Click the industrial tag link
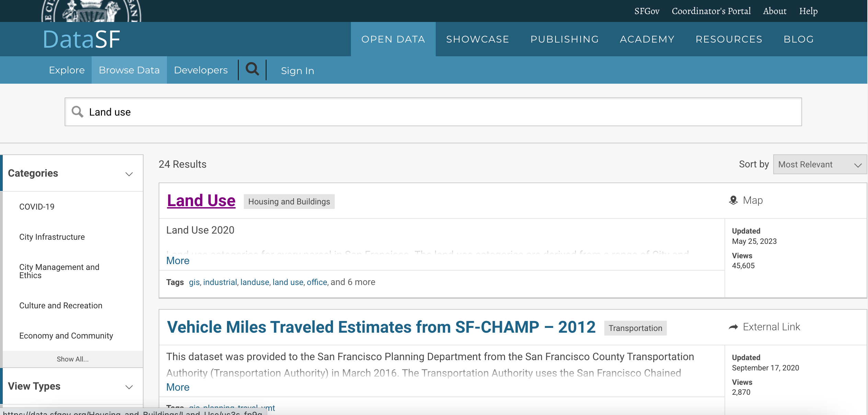 [220, 282]
